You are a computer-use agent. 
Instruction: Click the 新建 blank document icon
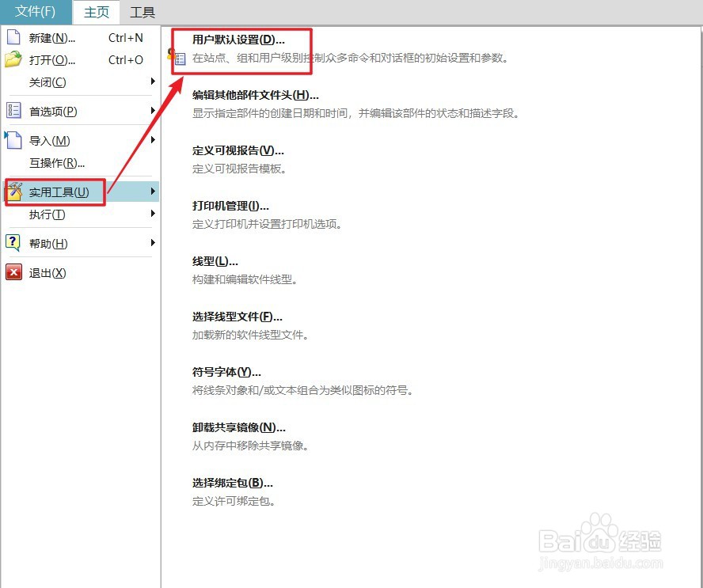tap(13, 37)
